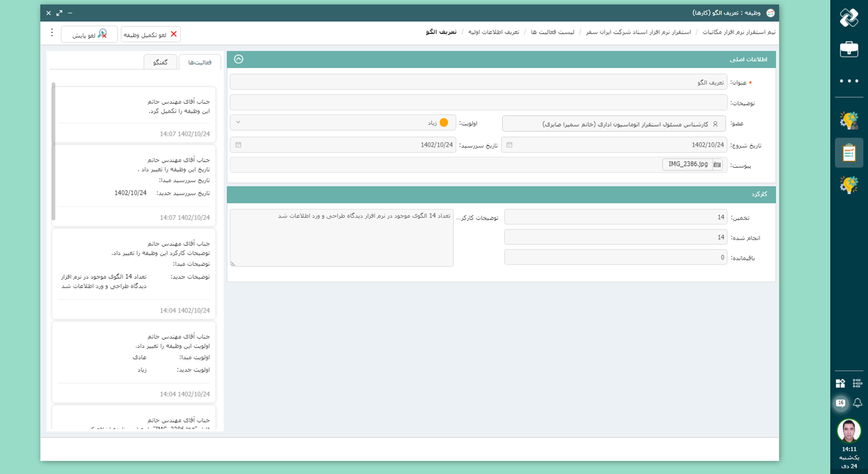Open calendar picker for due date

click(x=238, y=145)
